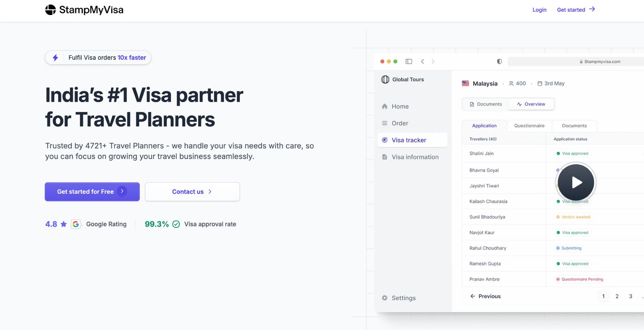
Task: Click the Get started for Free button
Action: point(92,192)
